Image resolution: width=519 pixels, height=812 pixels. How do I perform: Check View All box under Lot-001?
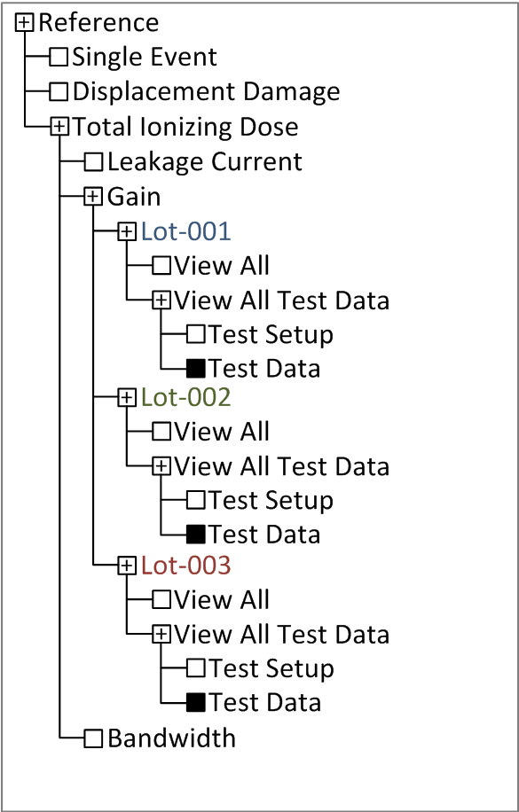point(161,266)
